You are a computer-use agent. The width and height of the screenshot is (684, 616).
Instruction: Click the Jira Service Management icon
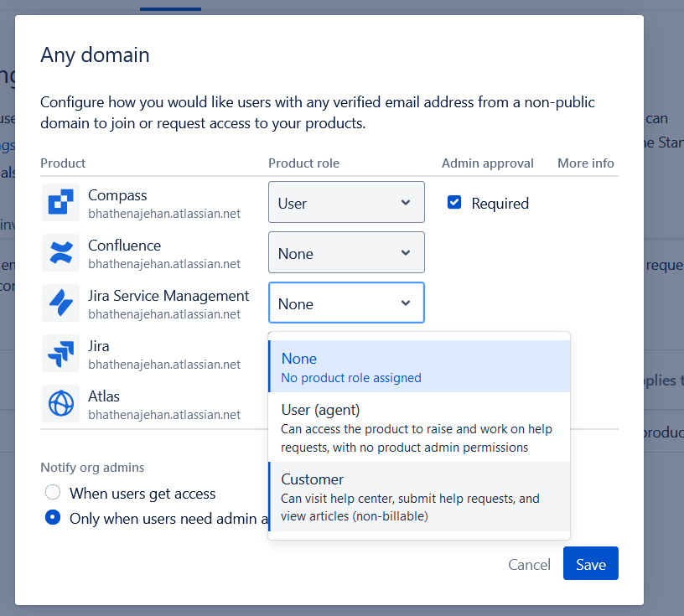60,303
